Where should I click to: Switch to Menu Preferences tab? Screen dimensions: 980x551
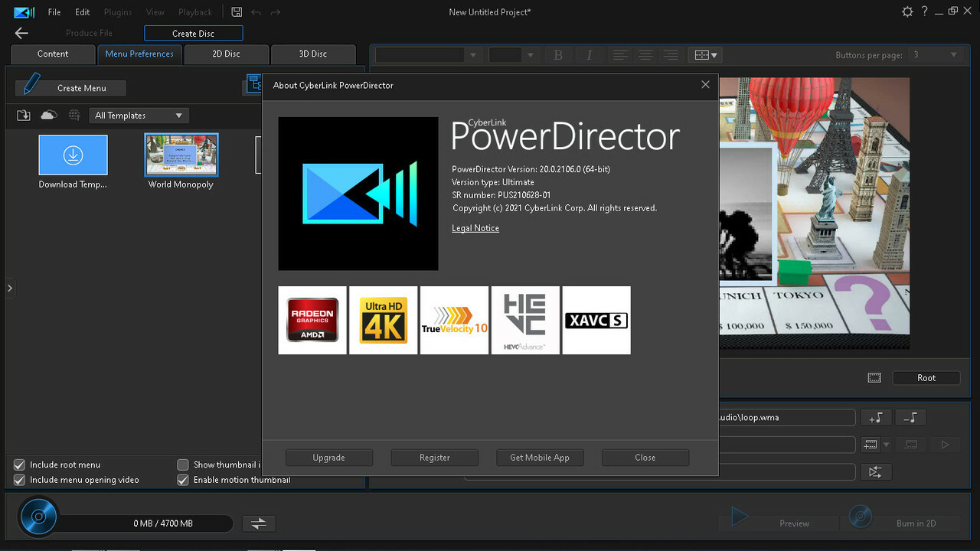coord(139,54)
